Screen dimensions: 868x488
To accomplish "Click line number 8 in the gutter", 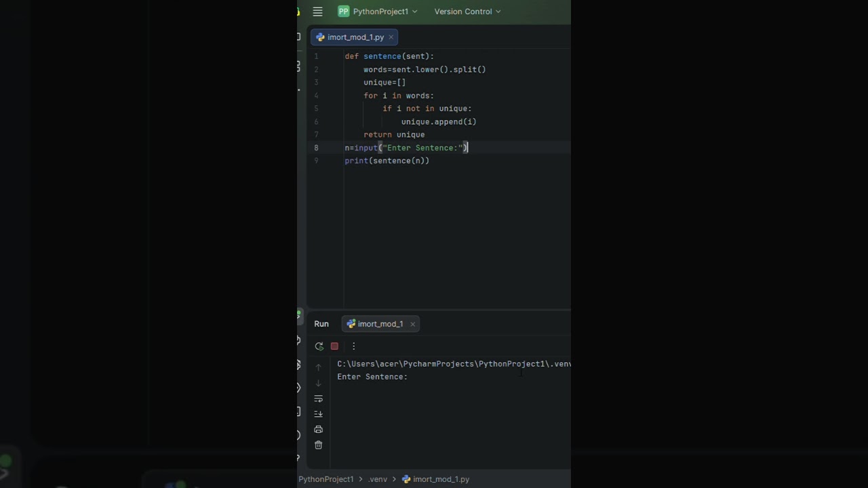I will click(316, 148).
